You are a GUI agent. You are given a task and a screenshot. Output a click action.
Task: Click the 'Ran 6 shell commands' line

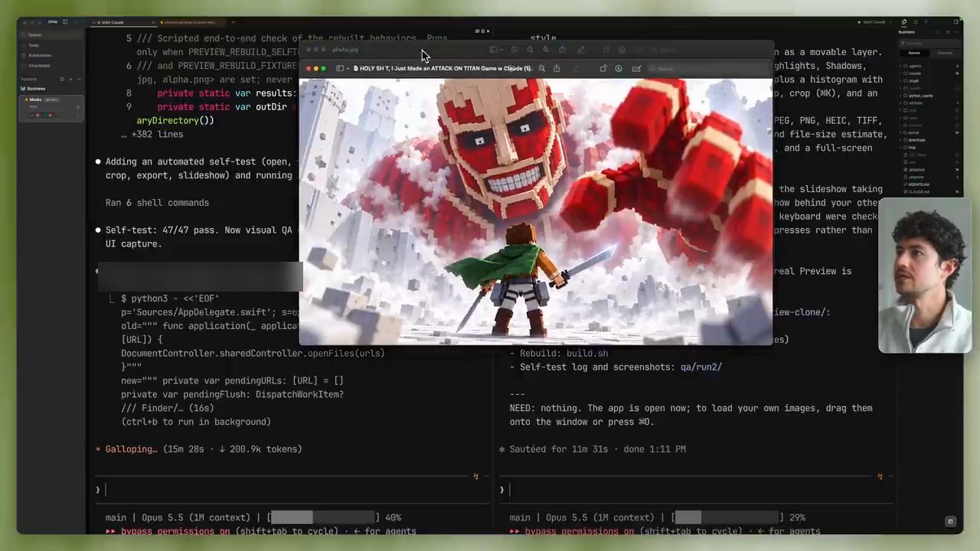(157, 203)
